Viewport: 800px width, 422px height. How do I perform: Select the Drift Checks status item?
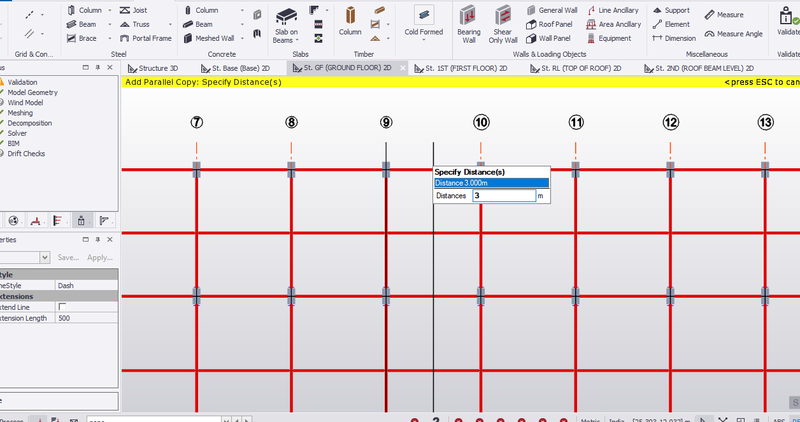(x=26, y=154)
